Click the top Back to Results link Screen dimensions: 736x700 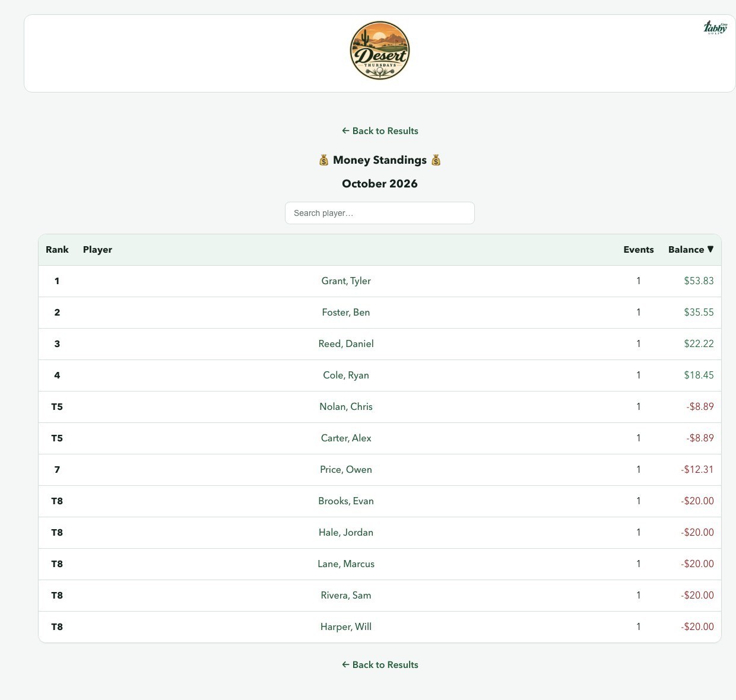tap(380, 131)
